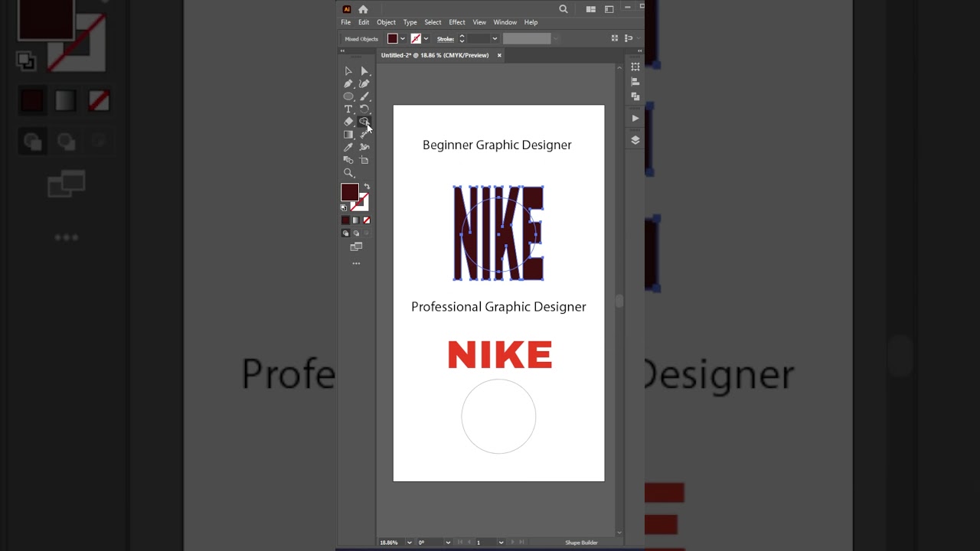
Task: Open the Effect menu
Action: click(x=457, y=22)
